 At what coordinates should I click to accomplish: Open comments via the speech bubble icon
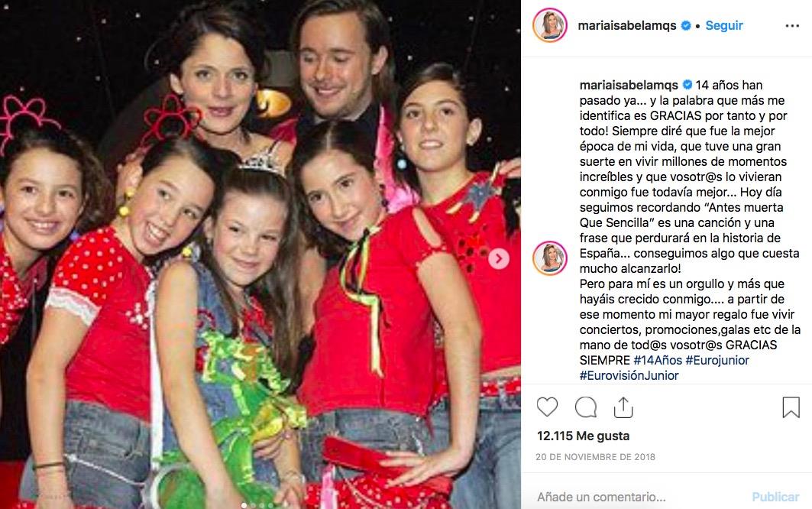(586, 407)
